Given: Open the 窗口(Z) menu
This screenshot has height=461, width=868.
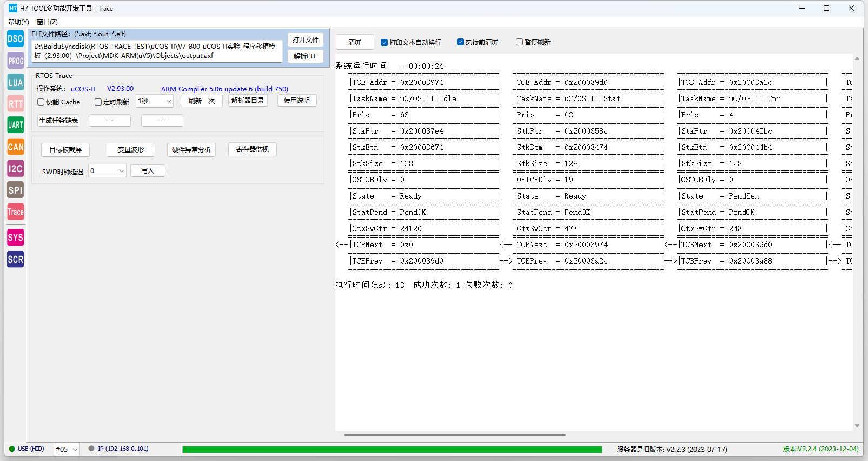Looking at the screenshot, I should tap(47, 22).
